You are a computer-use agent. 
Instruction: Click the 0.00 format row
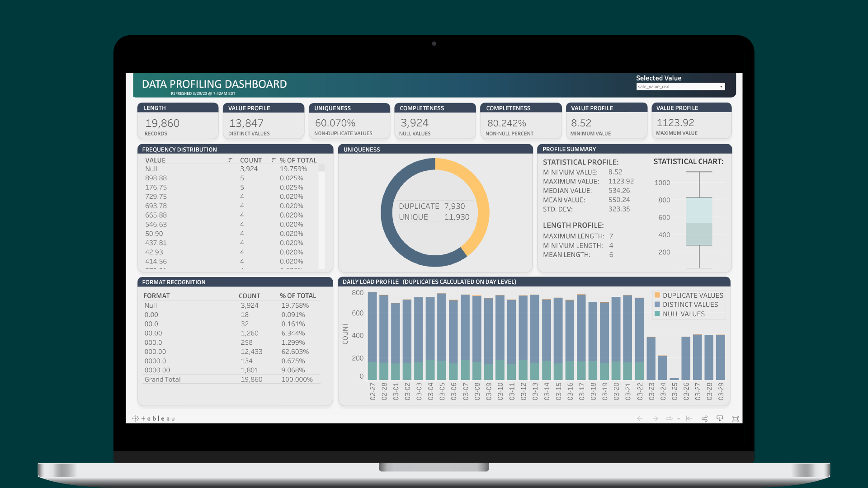[x=231, y=314]
